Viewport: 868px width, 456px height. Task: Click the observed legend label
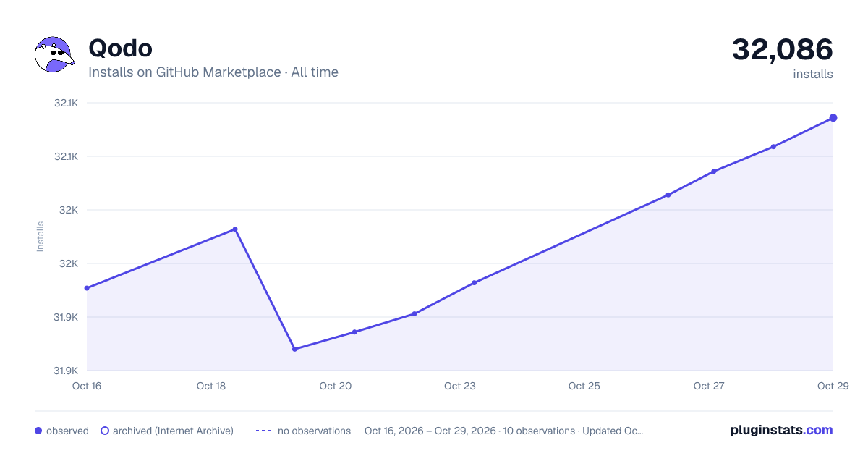point(67,431)
